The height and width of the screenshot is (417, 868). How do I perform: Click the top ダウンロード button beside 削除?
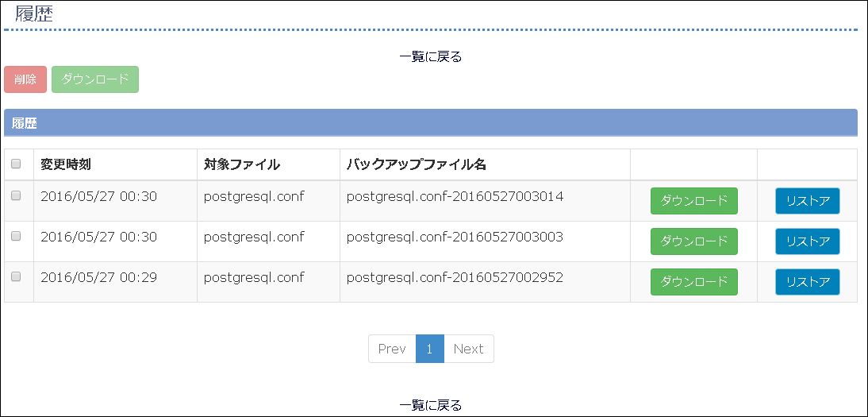(x=95, y=79)
